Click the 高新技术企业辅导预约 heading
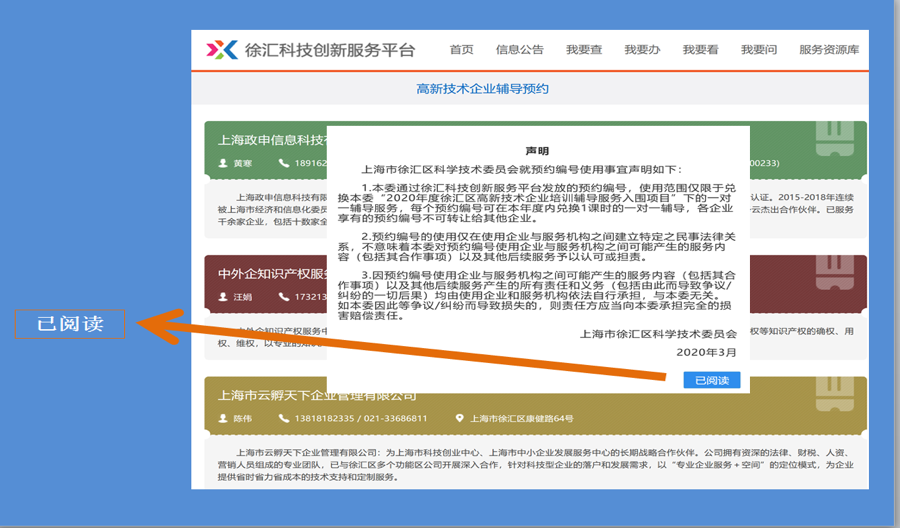 [482, 89]
